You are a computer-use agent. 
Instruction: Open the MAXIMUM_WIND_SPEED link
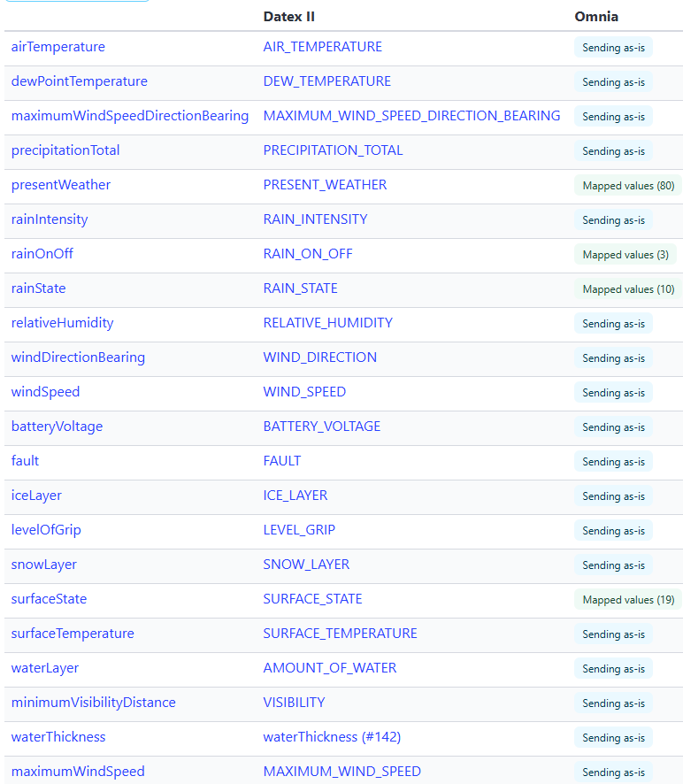pos(342,772)
